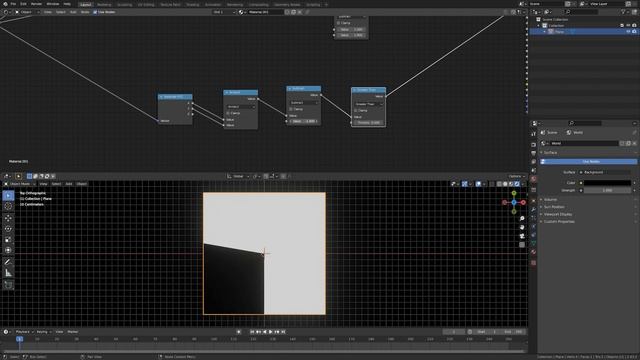
Task: Select the Plane object in outliner
Action: coord(559,31)
